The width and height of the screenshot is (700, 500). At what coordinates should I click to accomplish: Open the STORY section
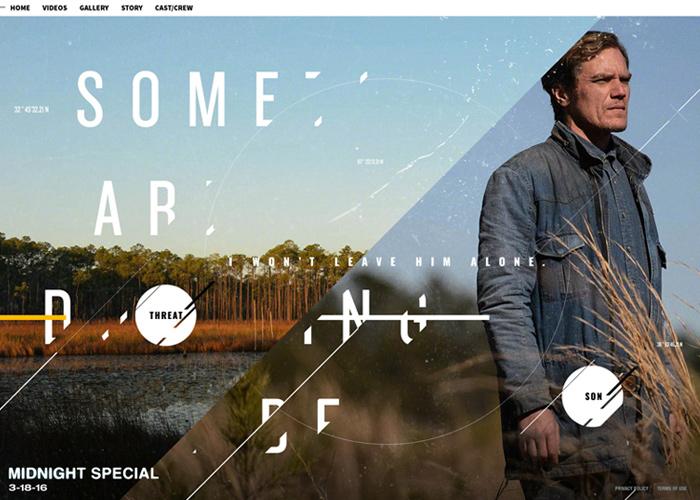(132, 8)
